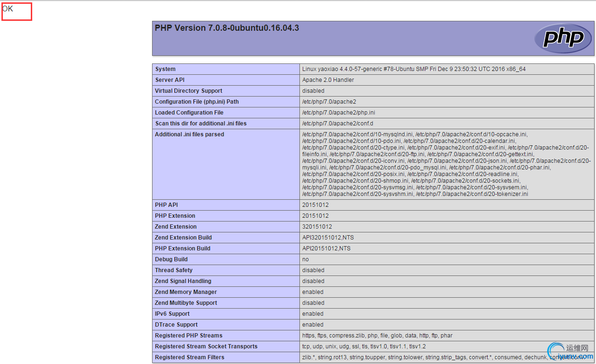The image size is (596, 364).
Task: Click the Zend Multibyte Support label
Action: pos(186,303)
